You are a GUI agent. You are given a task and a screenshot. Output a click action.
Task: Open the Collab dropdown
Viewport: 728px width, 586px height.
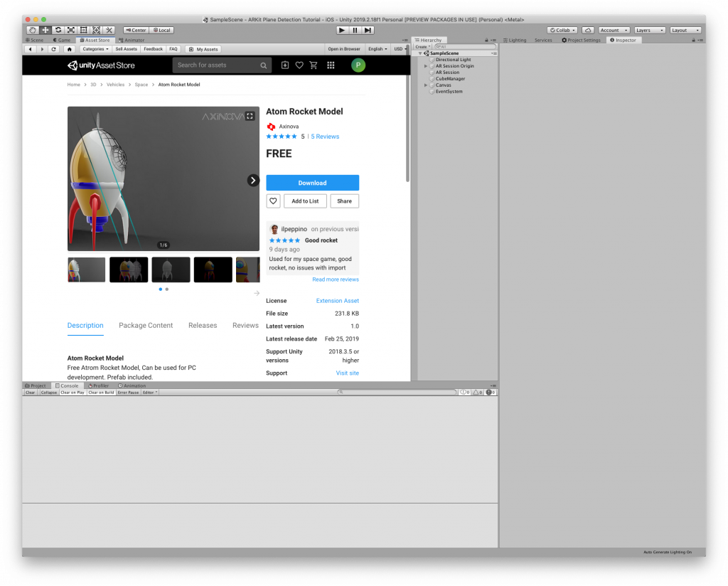tap(562, 30)
